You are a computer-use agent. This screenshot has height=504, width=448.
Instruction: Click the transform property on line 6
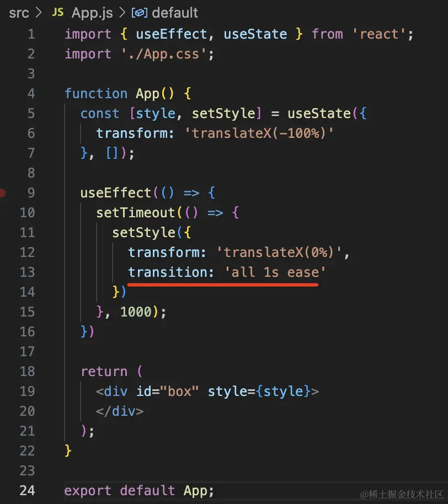click(x=131, y=133)
